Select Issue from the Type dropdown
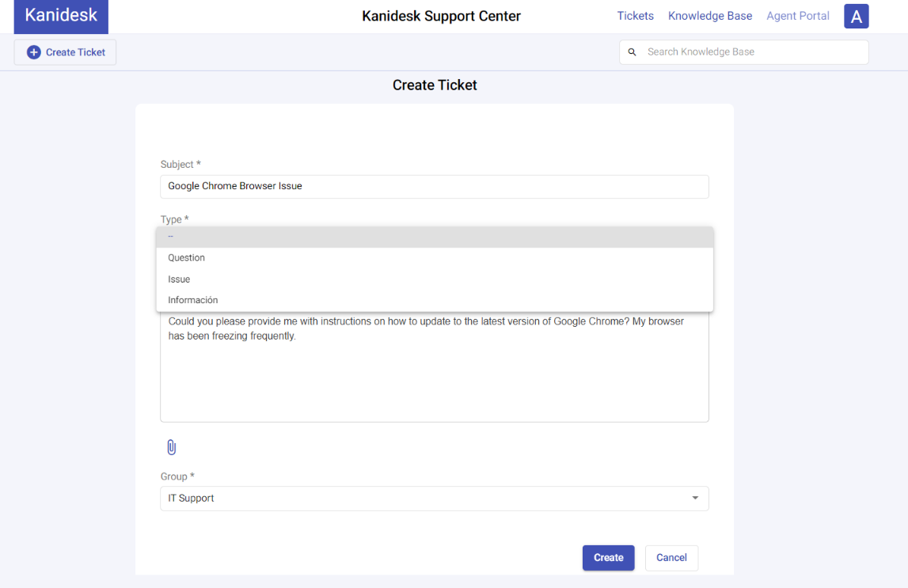 (179, 279)
